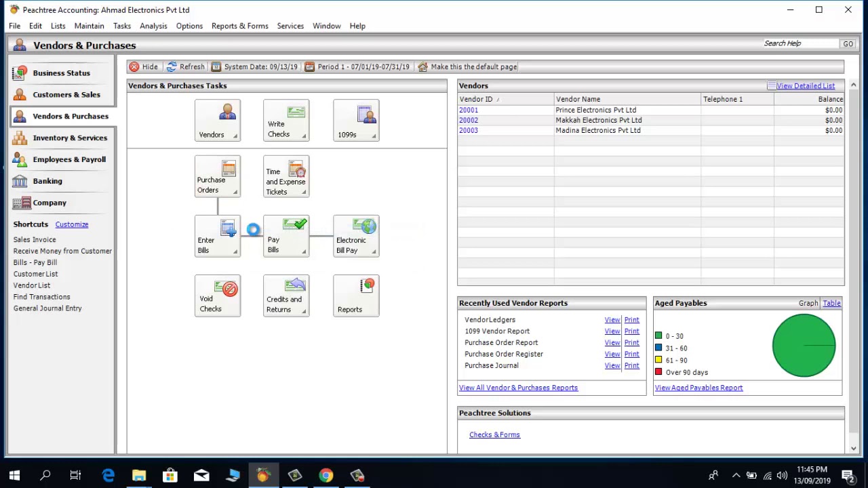Open View Aged Payables Report link

698,388
